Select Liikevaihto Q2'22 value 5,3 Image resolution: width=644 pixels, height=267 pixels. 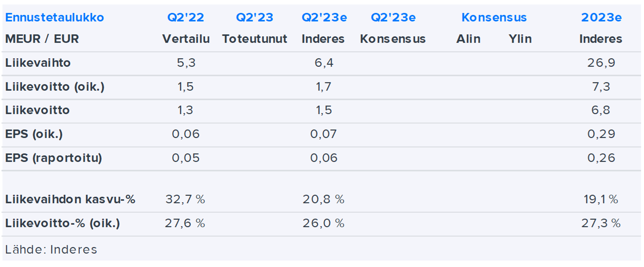pos(186,63)
